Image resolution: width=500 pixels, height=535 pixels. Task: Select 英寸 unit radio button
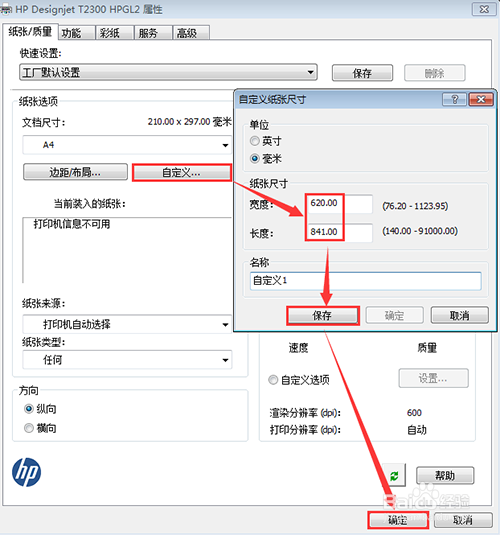(x=255, y=141)
